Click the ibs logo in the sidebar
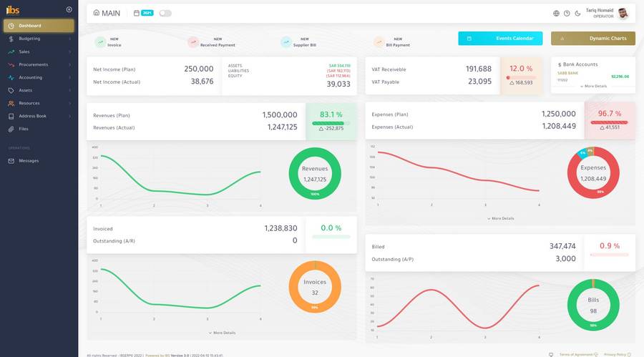The height and width of the screenshot is (357, 644). (13, 10)
